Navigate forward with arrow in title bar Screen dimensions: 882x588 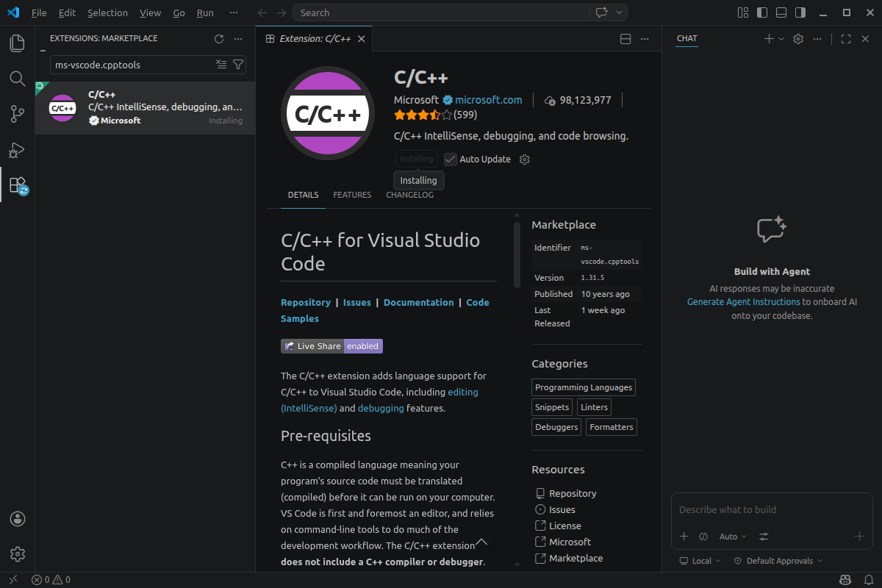click(282, 12)
